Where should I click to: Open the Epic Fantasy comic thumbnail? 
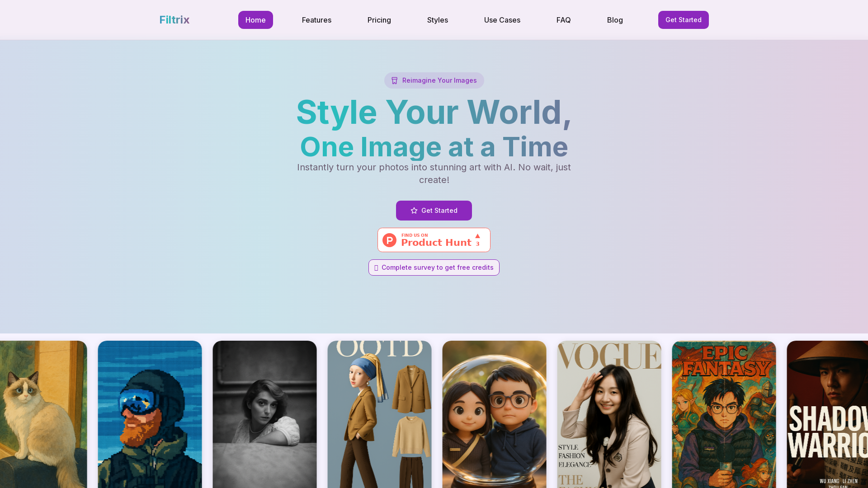pyautogui.click(x=724, y=414)
